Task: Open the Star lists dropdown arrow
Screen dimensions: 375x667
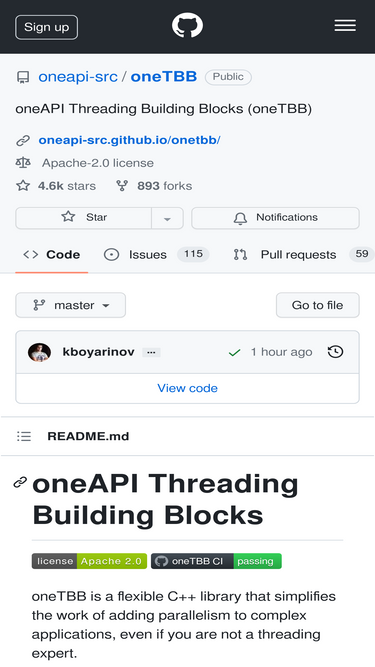Action: pos(168,218)
